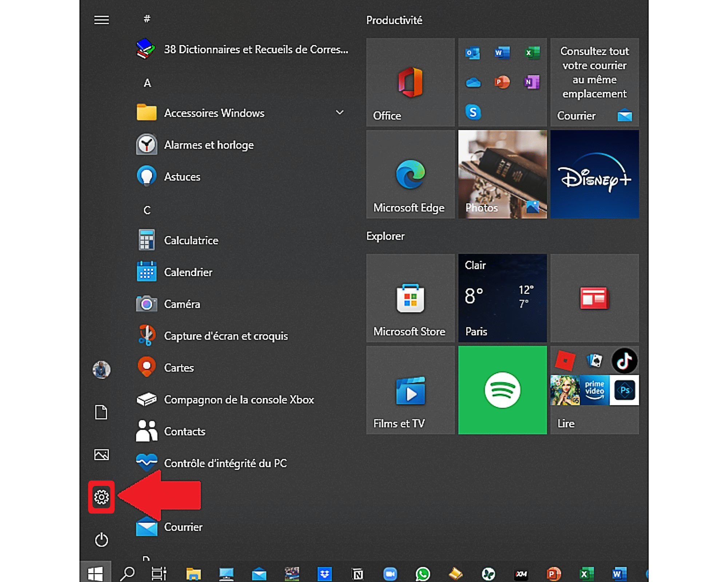The height and width of the screenshot is (582, 728).
Task: Open the Films et TV tile
Action: 410,390
